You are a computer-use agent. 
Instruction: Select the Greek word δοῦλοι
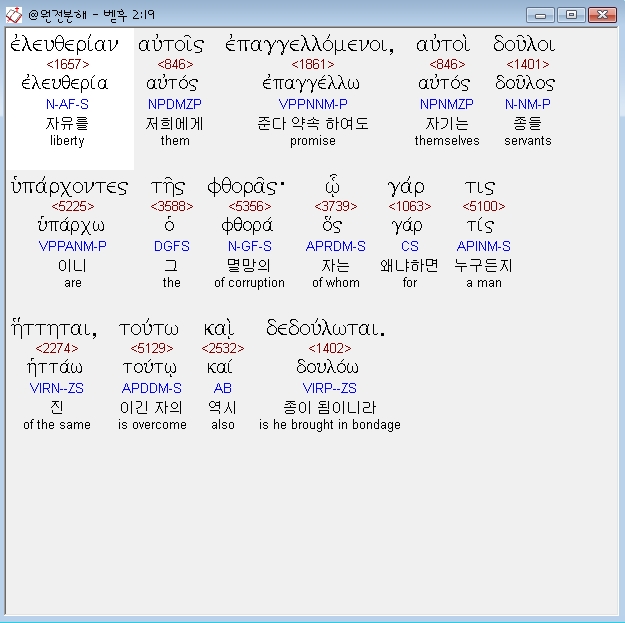coord(524,44)
